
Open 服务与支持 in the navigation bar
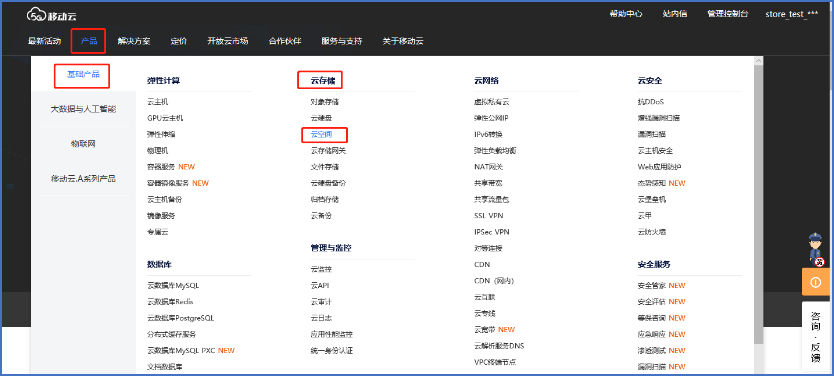[341, 41]
